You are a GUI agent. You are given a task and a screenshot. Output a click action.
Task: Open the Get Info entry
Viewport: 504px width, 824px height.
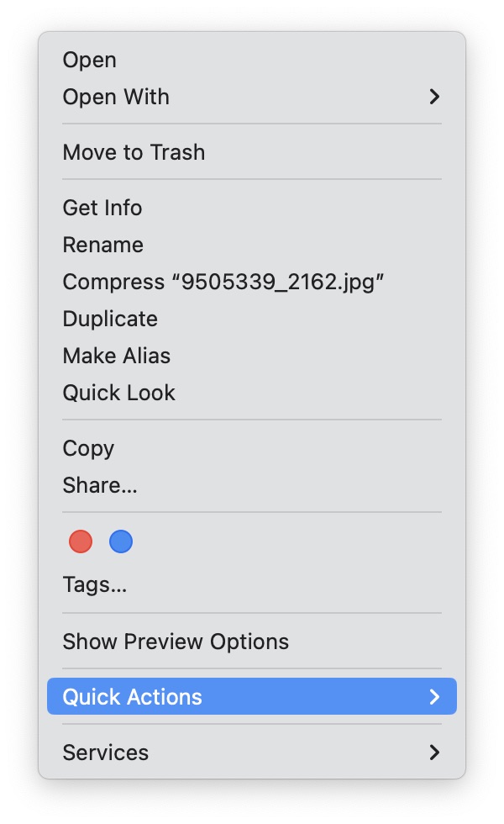click(251, 208)
